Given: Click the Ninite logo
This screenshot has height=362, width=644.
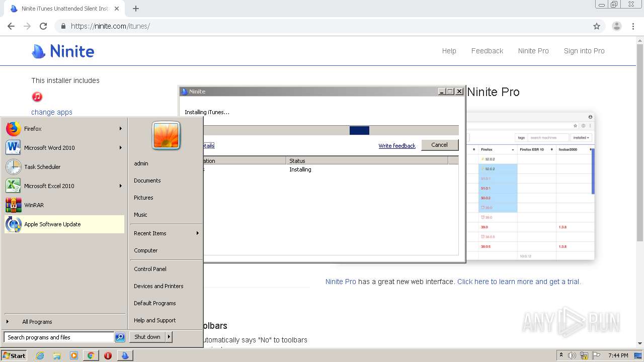Looking at the screenshot, I should coord(63,51).
